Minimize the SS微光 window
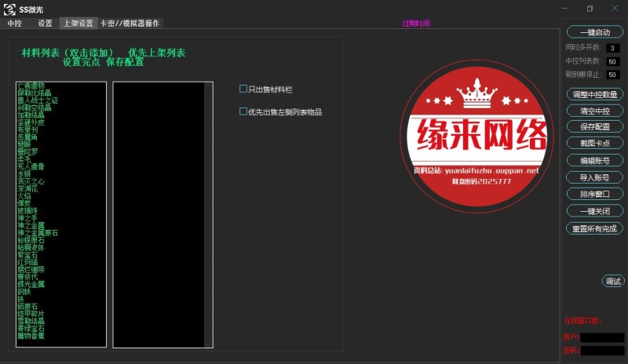This screenshot has height=364, width=628. [x=564, y=9]
